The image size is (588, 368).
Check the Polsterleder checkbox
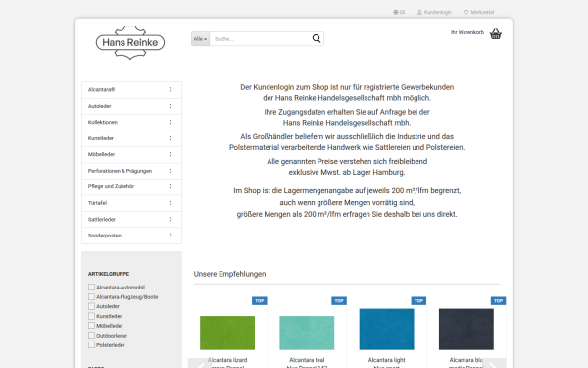91,344
